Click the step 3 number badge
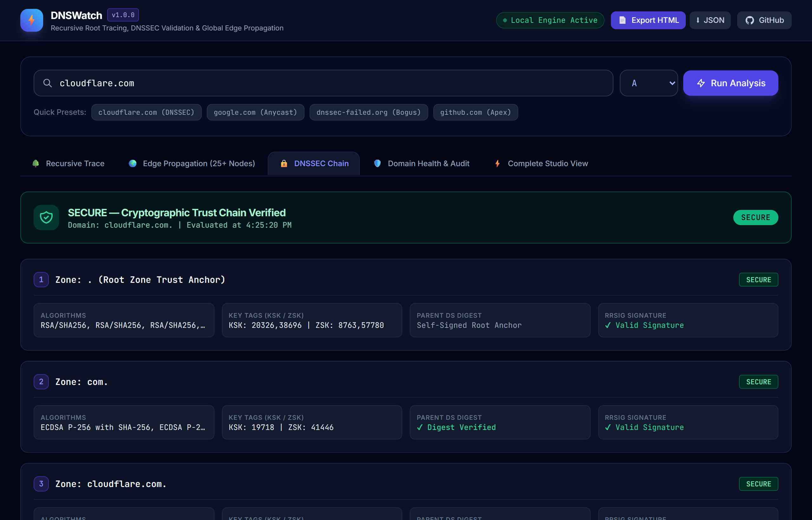 41,484
